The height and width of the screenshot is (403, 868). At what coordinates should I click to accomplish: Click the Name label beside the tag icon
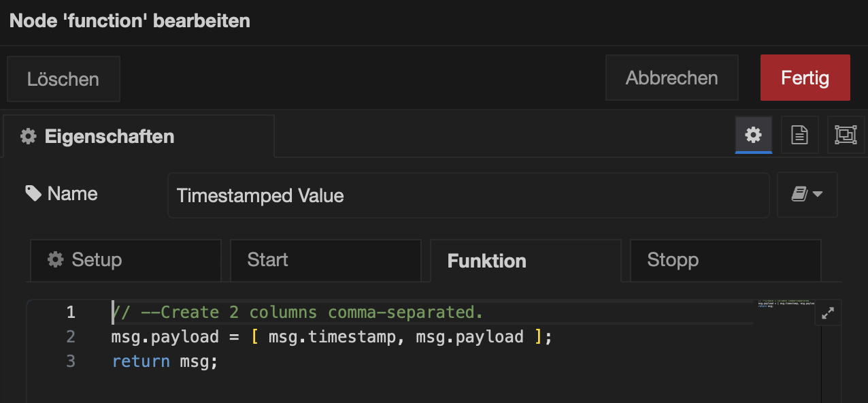coord(72,194)
